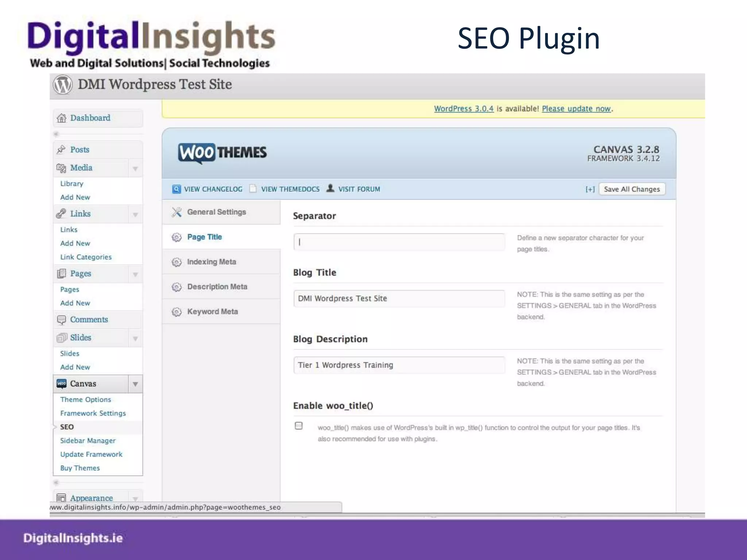Collapse the Canvas menu arrow
747x560 pixels.
[x=135, y=384]
